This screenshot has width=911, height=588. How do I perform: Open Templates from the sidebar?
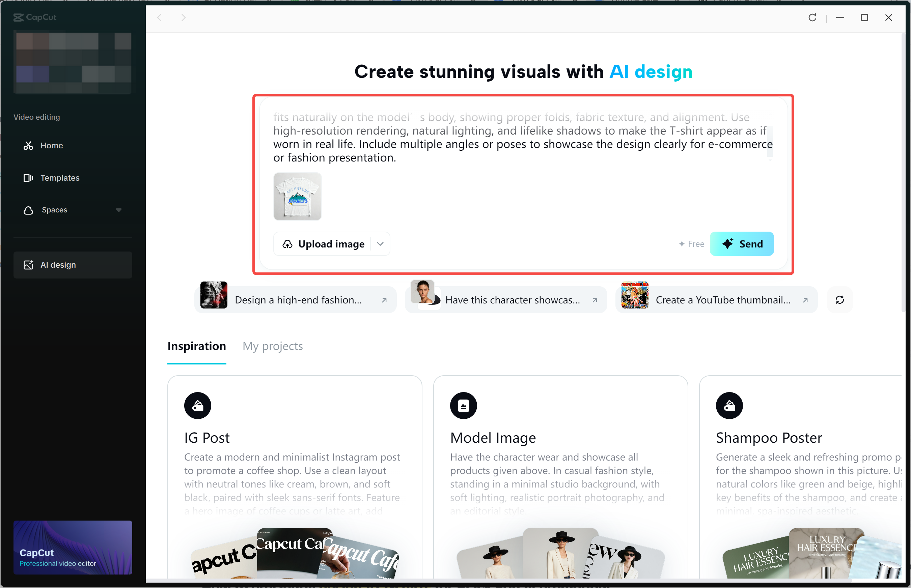pyautogui.click(x=60, y=178)
